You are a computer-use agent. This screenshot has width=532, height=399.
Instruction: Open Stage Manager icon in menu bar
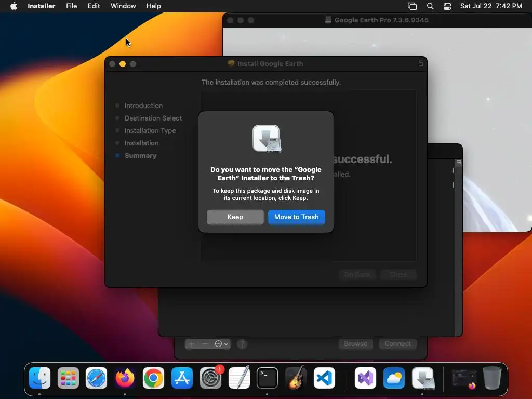[412, 6]
